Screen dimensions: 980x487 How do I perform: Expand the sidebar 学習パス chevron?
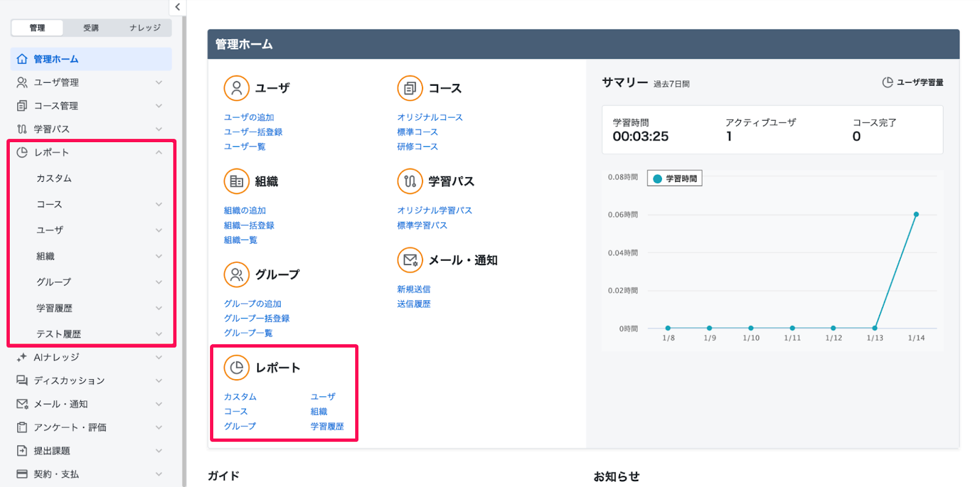[159, 129]
